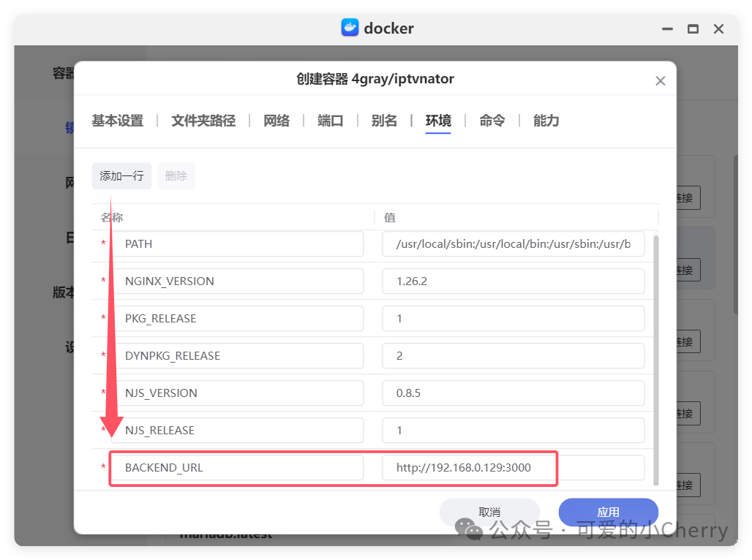
Task: Edit the PATH value field
Action: [514, 244]
